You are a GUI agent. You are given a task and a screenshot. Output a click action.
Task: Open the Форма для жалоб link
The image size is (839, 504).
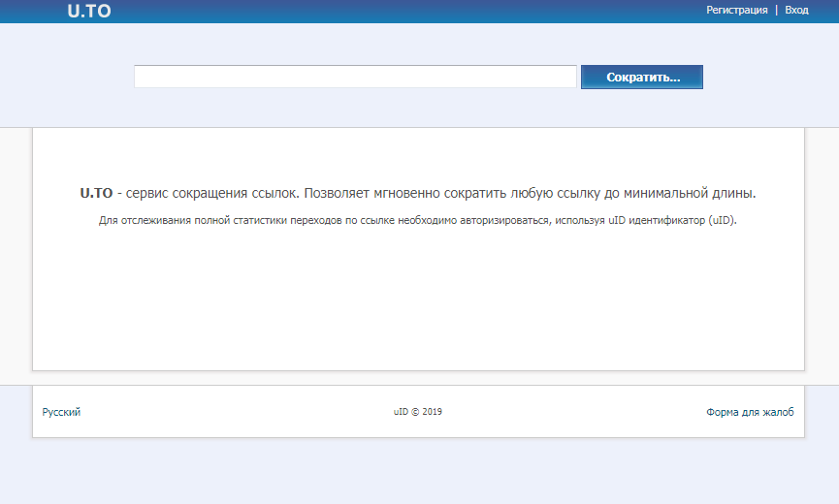point(750,412)
